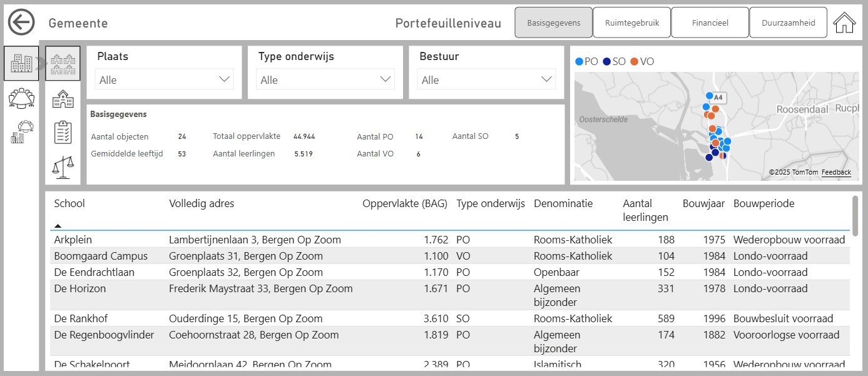
Task: Click the TomTom Feedback link
Action: (x=836, y=172)
